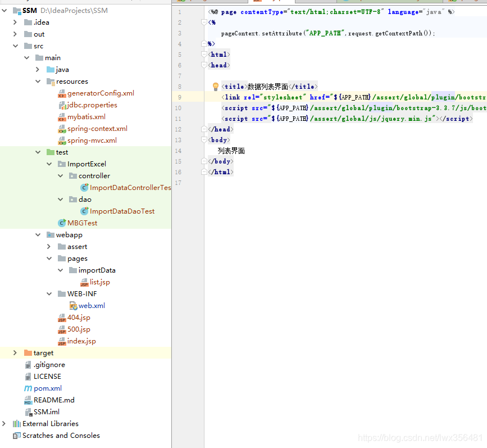487x448 pixels.
Task: Collapse the src folder
Action: (16, 46)
